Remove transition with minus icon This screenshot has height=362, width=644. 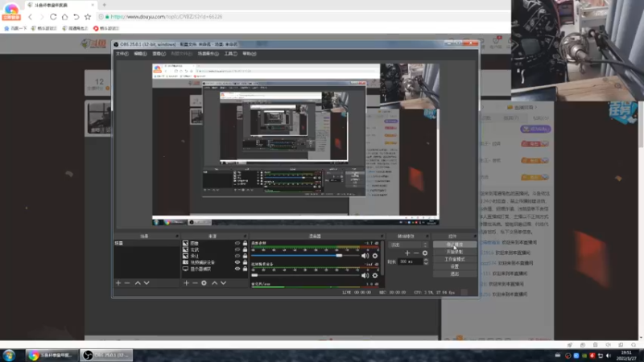click(416, 253)
